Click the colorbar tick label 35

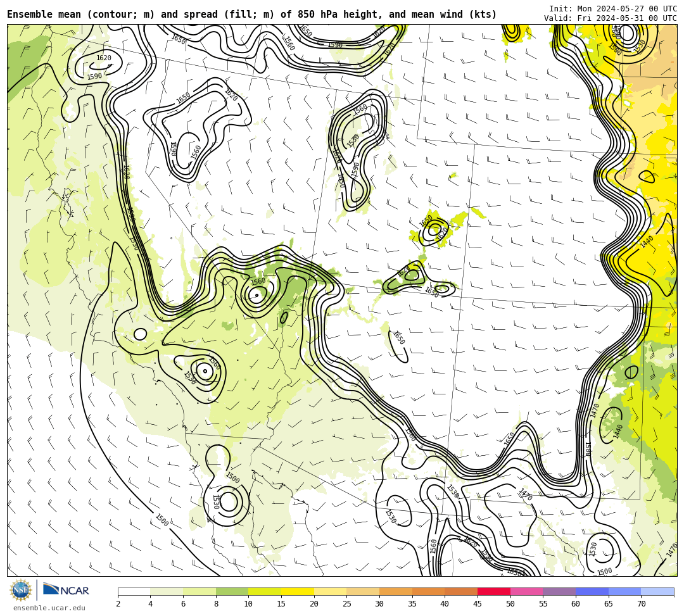[412, 604]
